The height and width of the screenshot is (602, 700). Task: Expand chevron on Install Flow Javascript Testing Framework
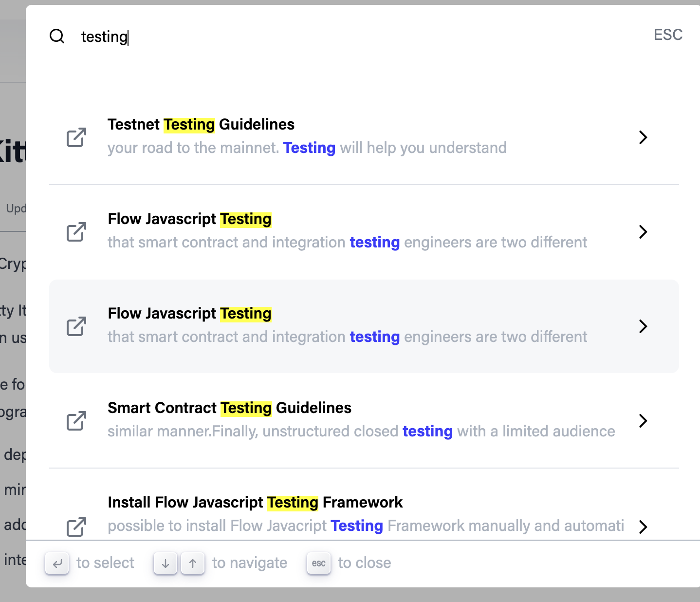pyautogui.click(x=643, y=527)
